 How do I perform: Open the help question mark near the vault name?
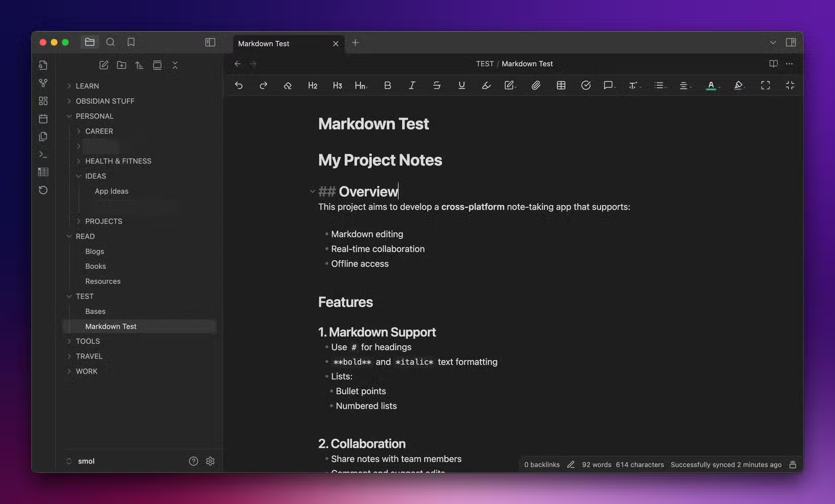pyautogui.click(x=193, y=461)
